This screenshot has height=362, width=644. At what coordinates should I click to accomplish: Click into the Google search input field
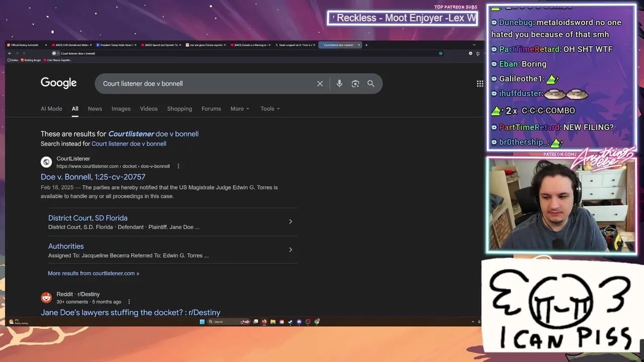pyautogui.click(x=206, y=83)
